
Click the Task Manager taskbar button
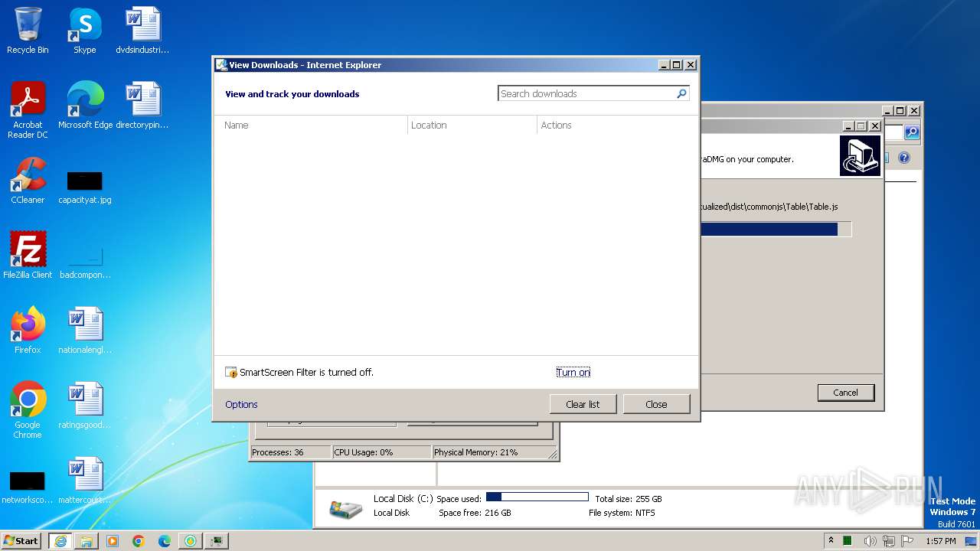tap(217, 541)
